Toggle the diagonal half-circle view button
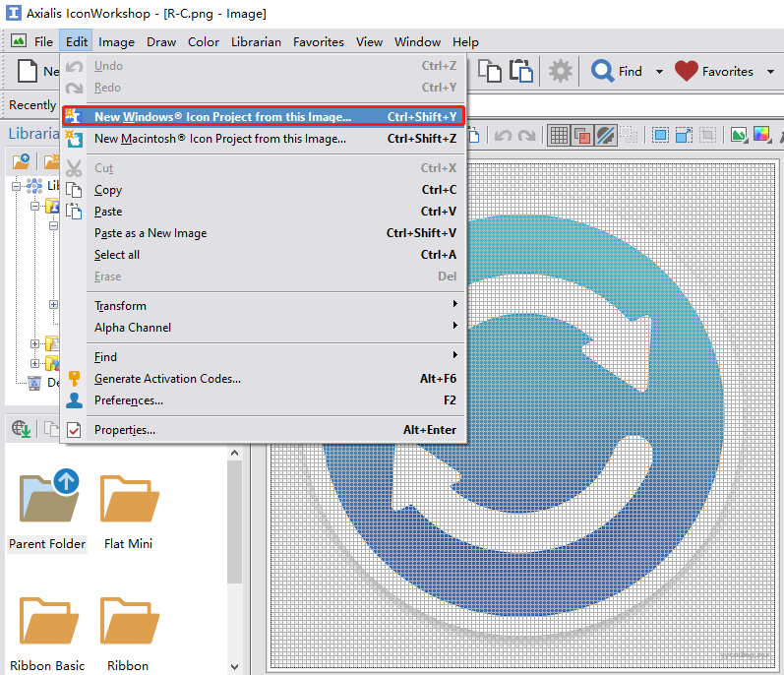Viewport: 784px width, 675px height. [605, 135]
